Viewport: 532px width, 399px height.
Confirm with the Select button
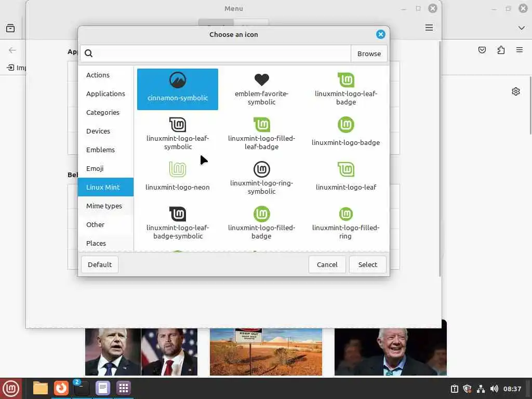tap(367, 264)
